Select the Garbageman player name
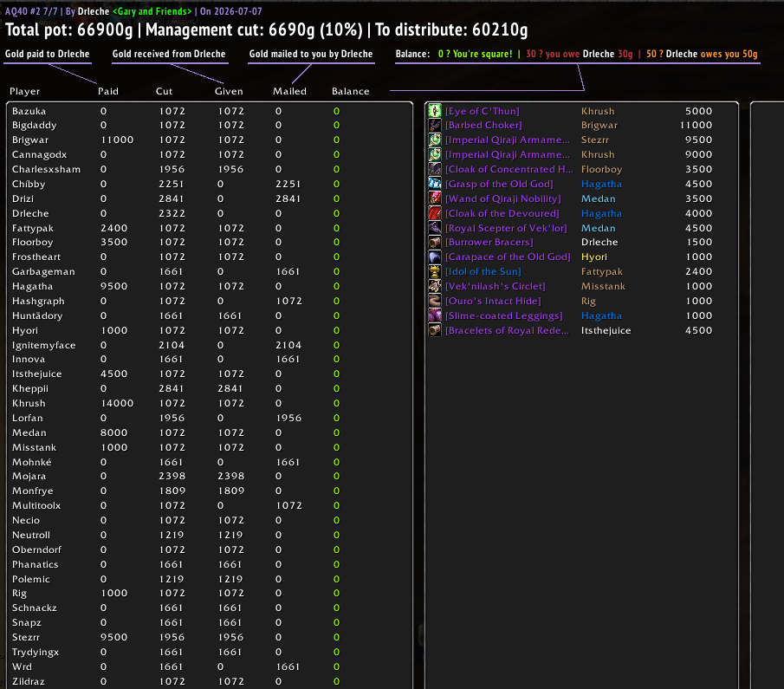The height and width of the screenshot is (689, 784). pos(43,271)
